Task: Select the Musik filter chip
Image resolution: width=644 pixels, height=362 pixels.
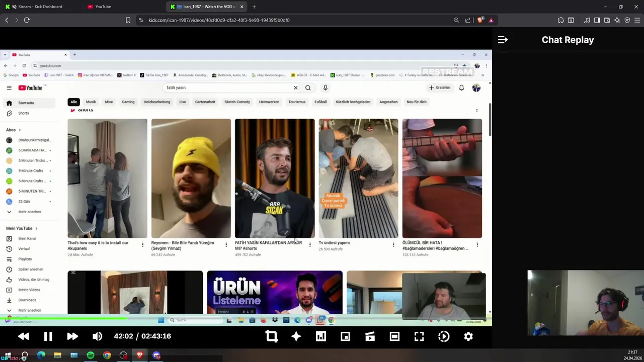Action: 91,102
